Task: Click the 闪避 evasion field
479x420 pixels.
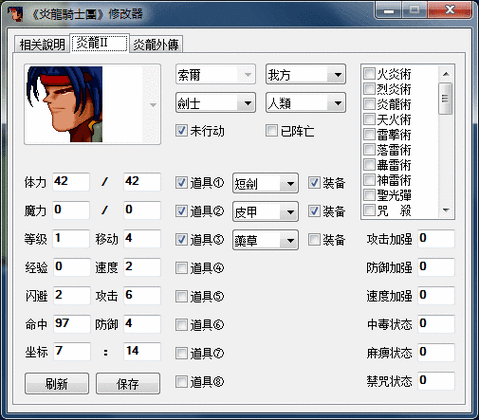Action: click(x=71, y=295)
